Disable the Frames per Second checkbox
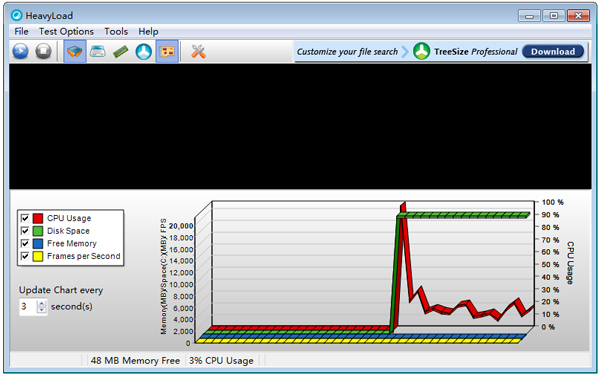The width and height of the screenshot is (600, 376). tap(25, 256)
